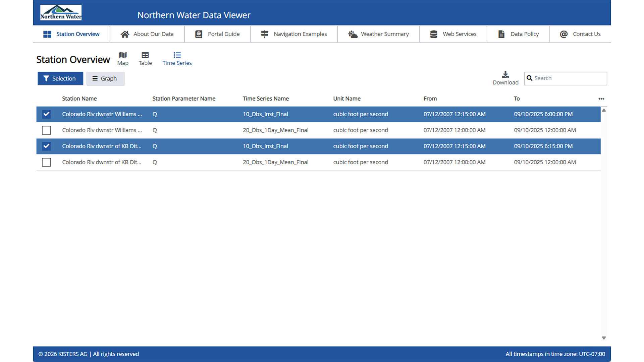Open the About Our Data tab
Image resolution: width=644 pixels, height=362 pixels.
(x=147, y=34)
